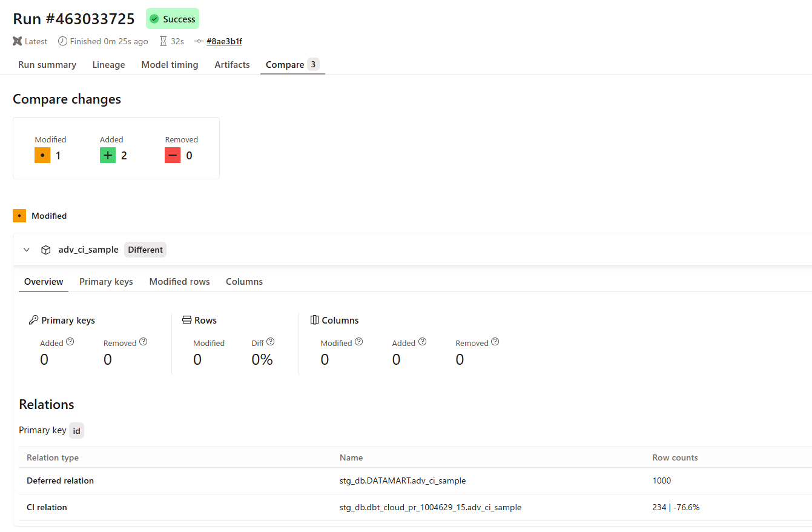Open help tooltip for Columns Modified
Viewport: 812px width, 532px height.
pyautogui.click(x=359, y=342)
